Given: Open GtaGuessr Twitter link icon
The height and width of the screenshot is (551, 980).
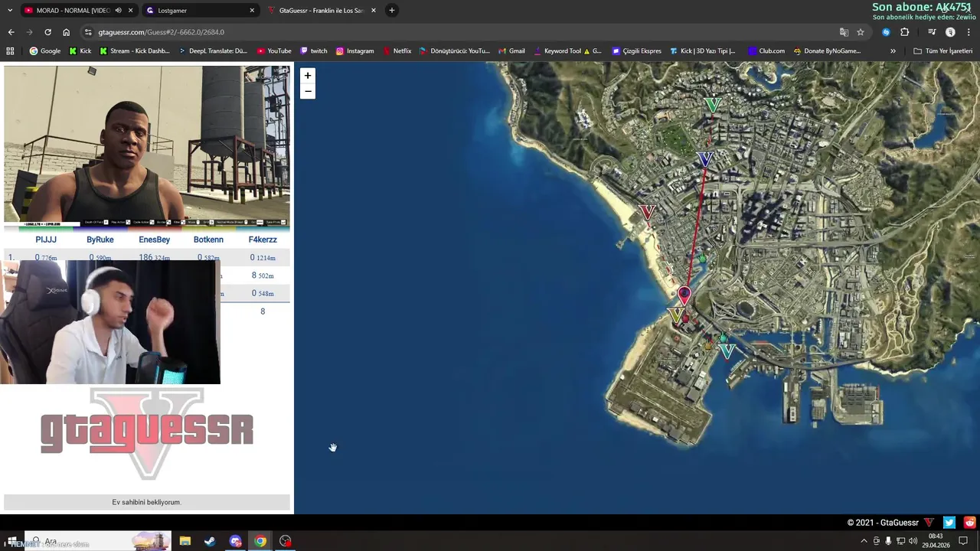Looking at the screenshot, I should (x=949, y=523).
